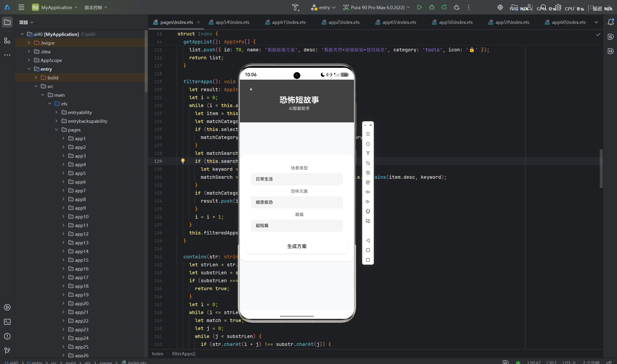
Task: Expand the .hvigor folder
Action: point(29,43)
